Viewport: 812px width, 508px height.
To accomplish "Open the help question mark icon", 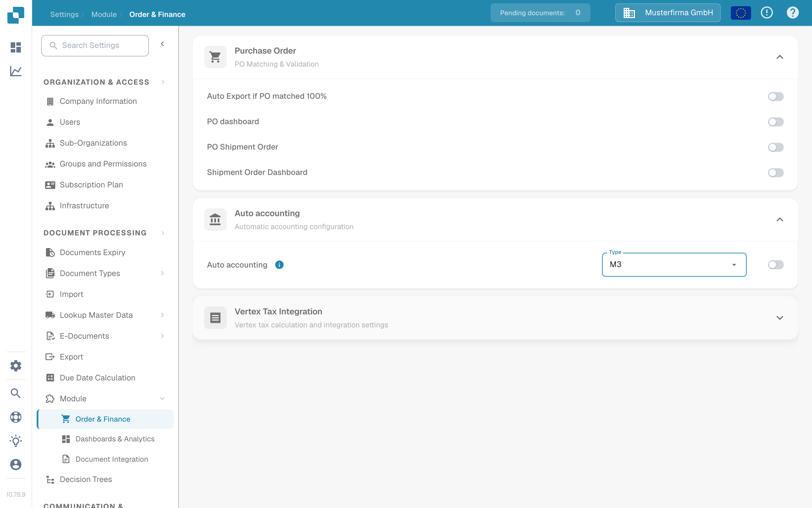I will pyautogui.click(x=793, y=13).
